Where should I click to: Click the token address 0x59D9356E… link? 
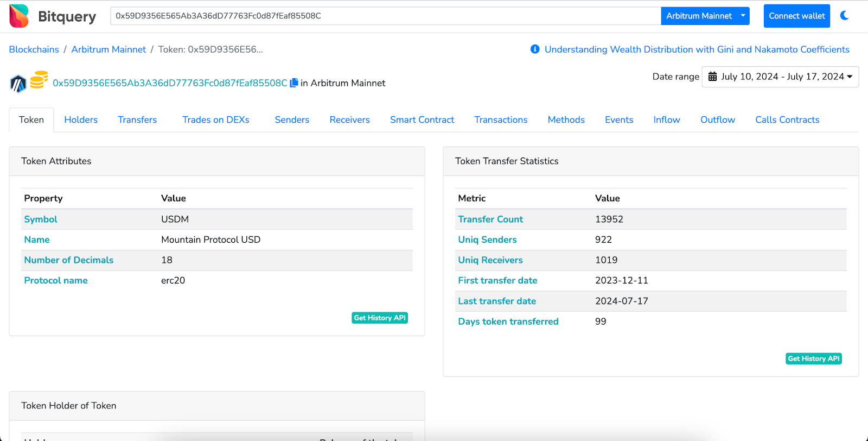pyautogui.click(x=170, y=83)
